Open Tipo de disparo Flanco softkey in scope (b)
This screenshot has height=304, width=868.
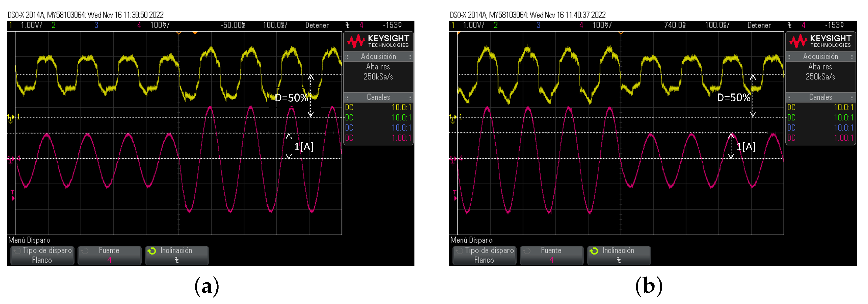[484, 255]
